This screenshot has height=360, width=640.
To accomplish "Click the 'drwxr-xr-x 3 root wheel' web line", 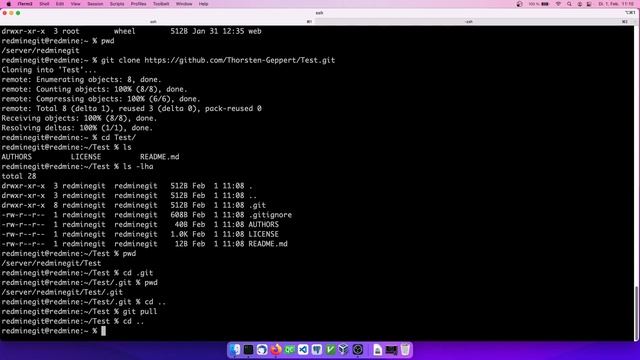I will [x=131, y=31].
